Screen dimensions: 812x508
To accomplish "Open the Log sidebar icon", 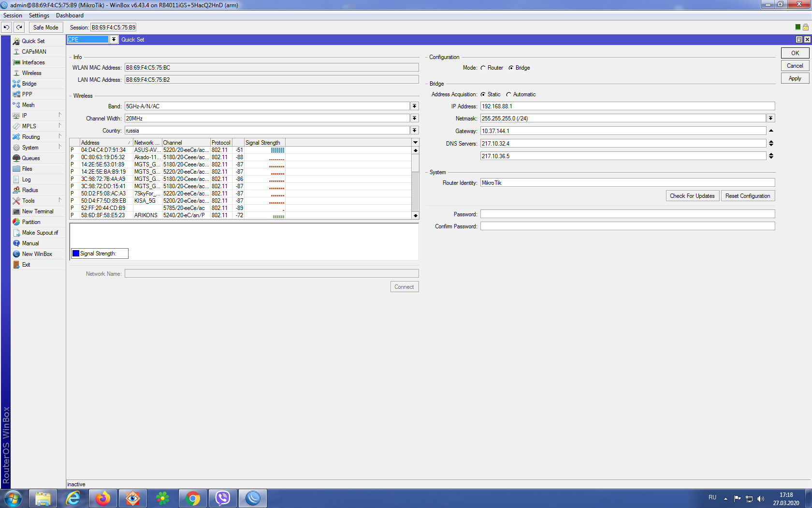I will coord(16,179).
